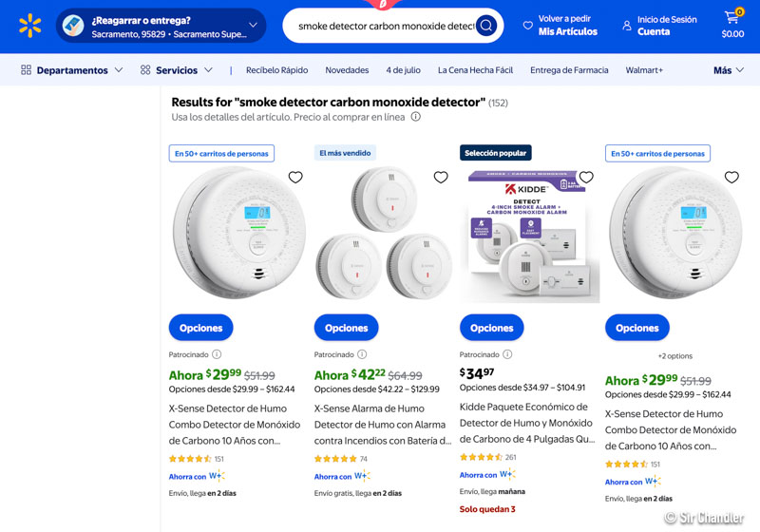
Task: Click Opciones for the Kidde bundle
Action: coord(491,328)
